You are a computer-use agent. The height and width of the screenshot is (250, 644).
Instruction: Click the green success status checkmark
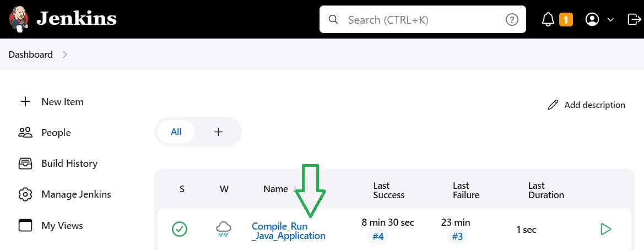pos(180,229)
